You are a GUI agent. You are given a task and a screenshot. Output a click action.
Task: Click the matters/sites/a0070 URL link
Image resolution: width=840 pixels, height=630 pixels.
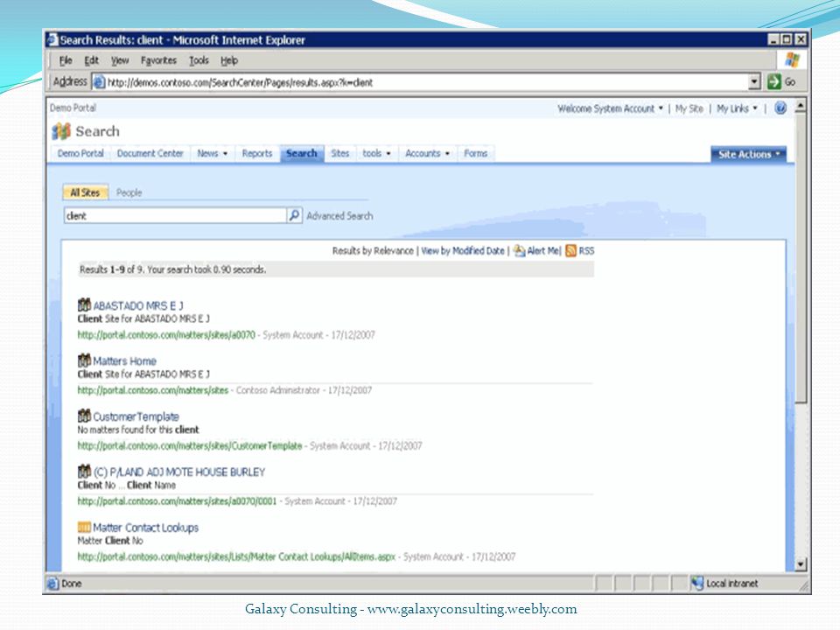pos(166,335)
